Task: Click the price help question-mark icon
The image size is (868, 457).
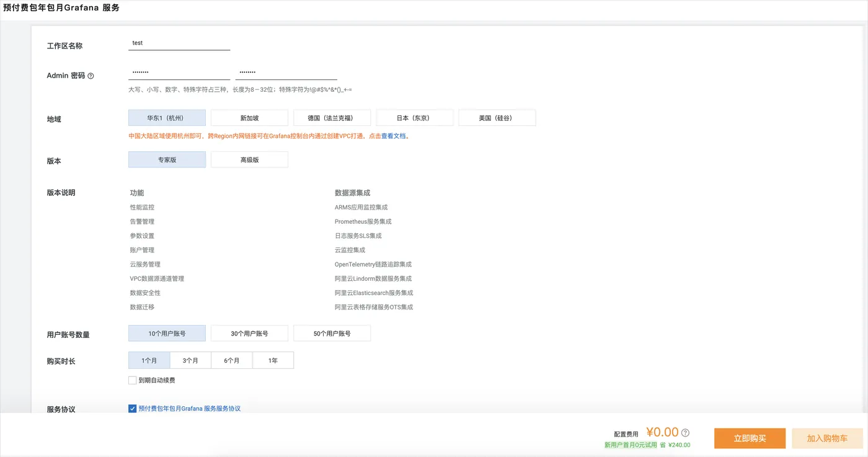Action: (685, 433)
